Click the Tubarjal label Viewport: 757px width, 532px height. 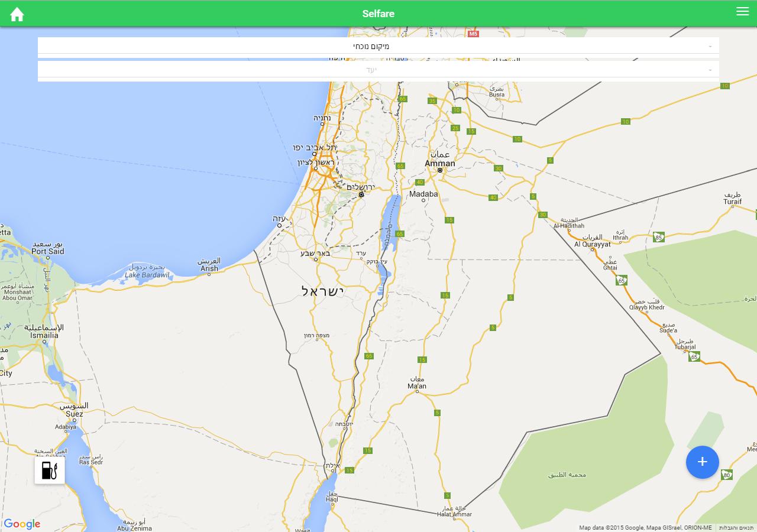[685, 347]
